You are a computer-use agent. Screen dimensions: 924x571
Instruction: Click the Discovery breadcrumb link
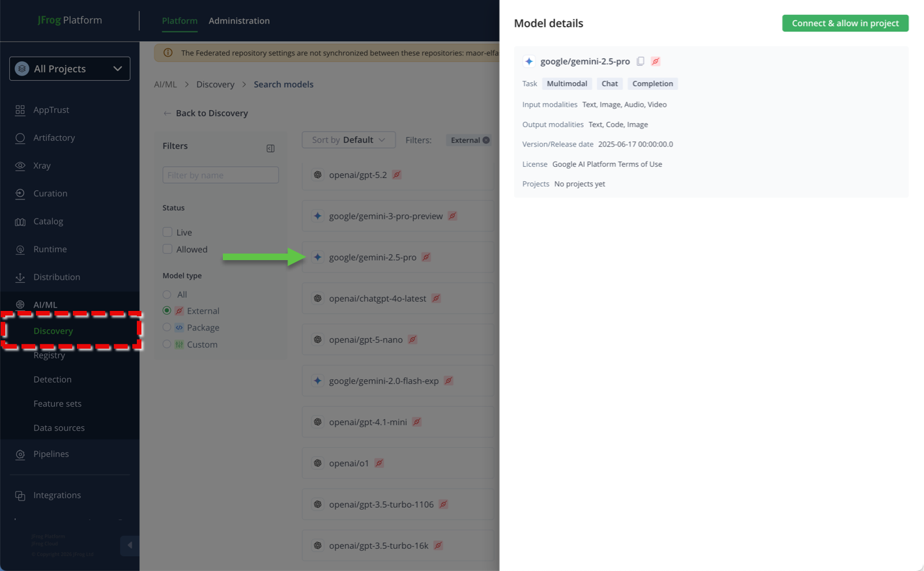tap(216, 84)
